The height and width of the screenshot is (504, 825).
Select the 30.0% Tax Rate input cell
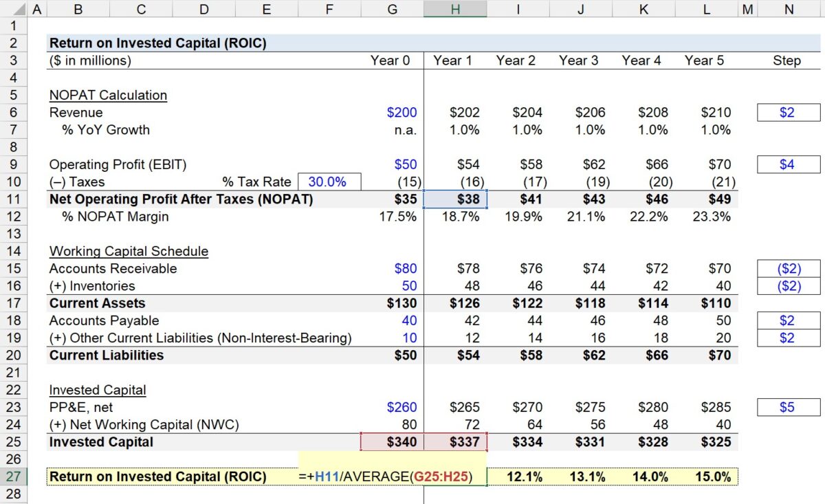point(329,181)
